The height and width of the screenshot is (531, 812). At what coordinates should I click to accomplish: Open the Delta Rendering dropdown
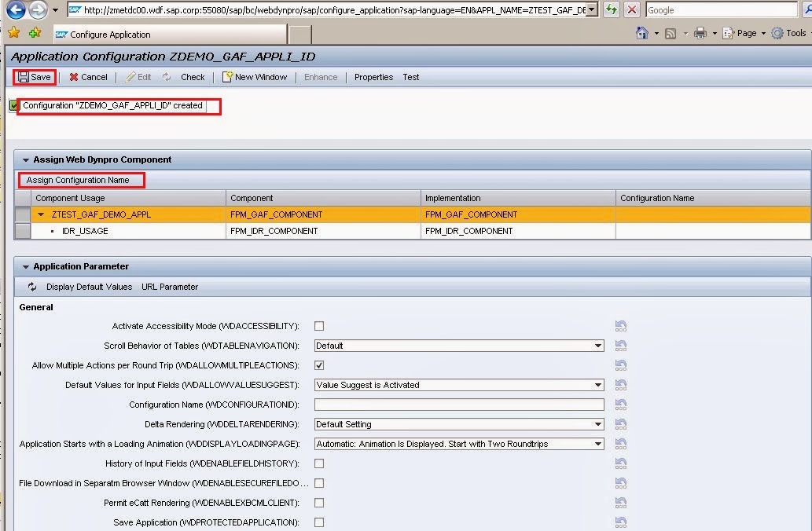click(x=598, y=424)
